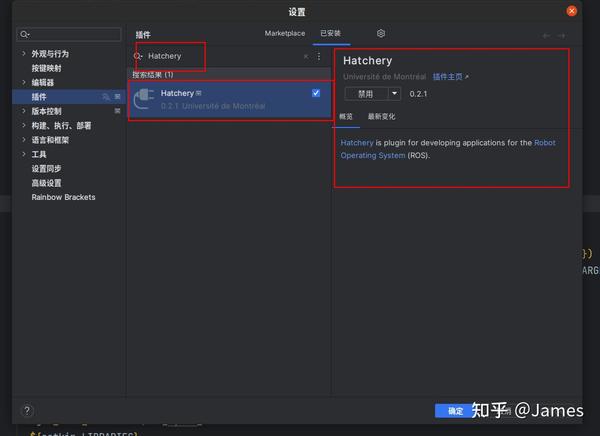
Task: Open the Rainbow Brackets settings item
Action: click(x=63, y=197)
